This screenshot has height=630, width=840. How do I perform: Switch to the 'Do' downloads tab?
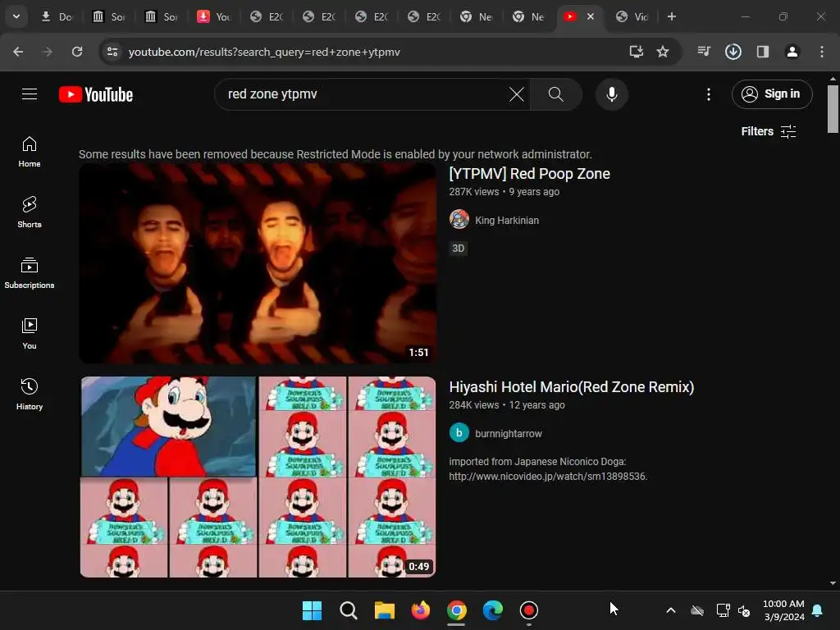57,16
